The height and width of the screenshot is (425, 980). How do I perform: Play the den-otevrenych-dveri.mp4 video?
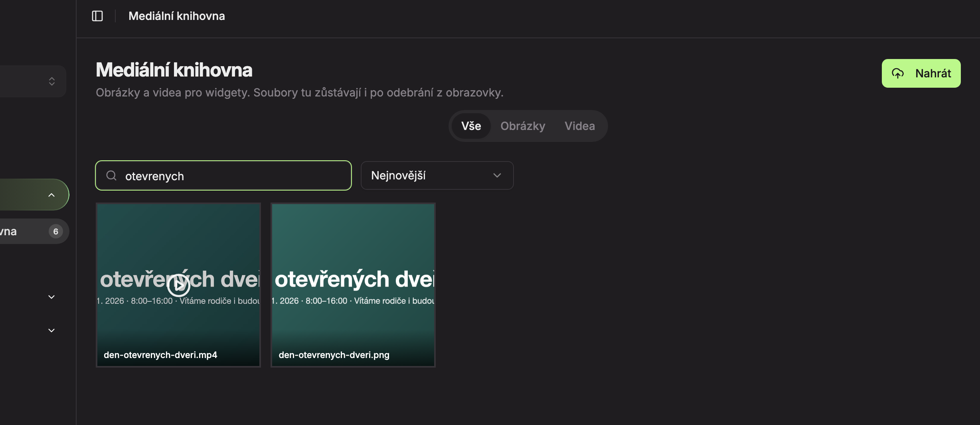[178, 285]
